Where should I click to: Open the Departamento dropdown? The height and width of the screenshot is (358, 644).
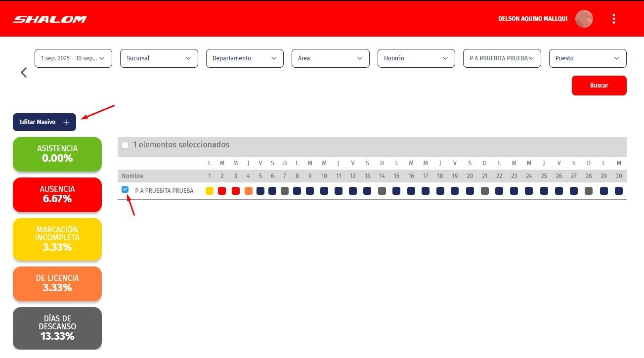[245, 58]
